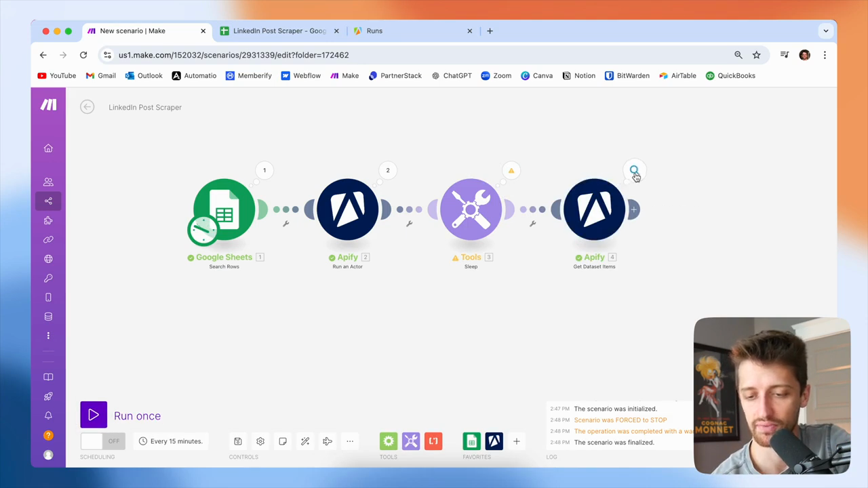Run the scenario with the play button
868x488 pixels.
point(94,415)
